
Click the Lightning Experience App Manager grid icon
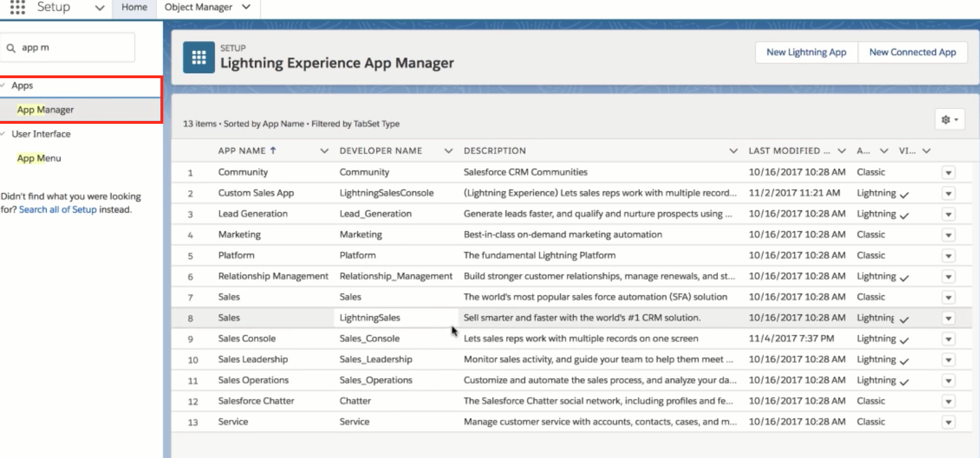point(199,57)
